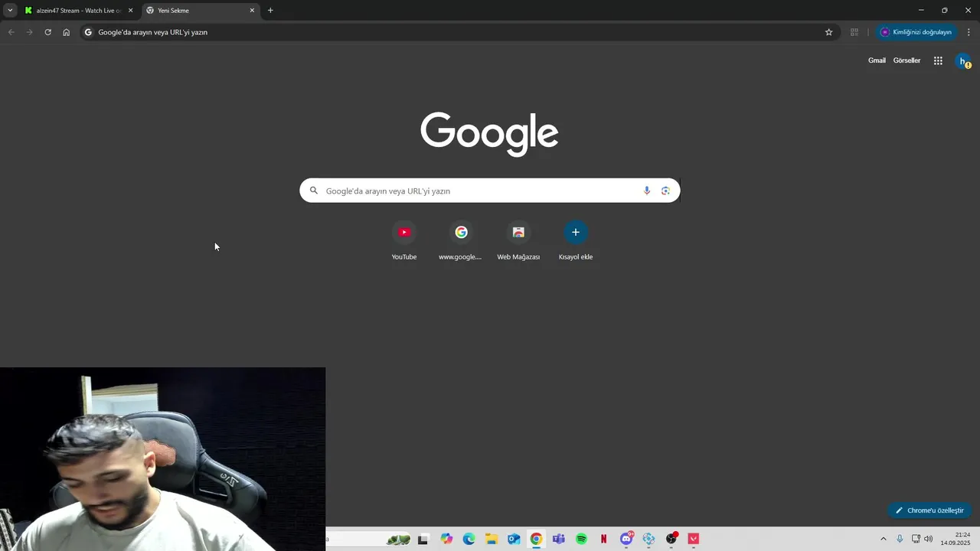This screenshot has width=980, height=551.
Task: Open the Web Mağazası shortcut
Action: tap(518, 241)
